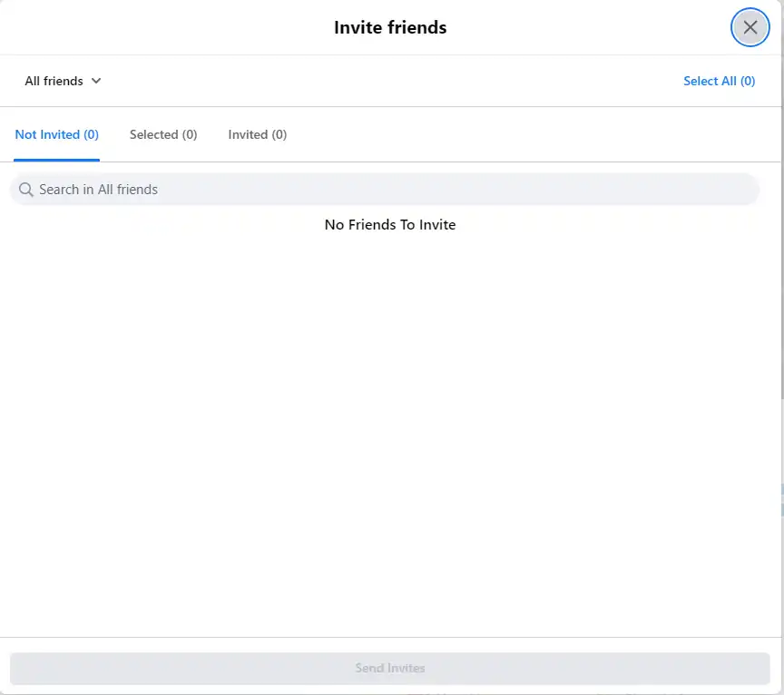Expand the friend list filter menu
The width and height of the screenshot is (784, 695).
pos(63,81)
